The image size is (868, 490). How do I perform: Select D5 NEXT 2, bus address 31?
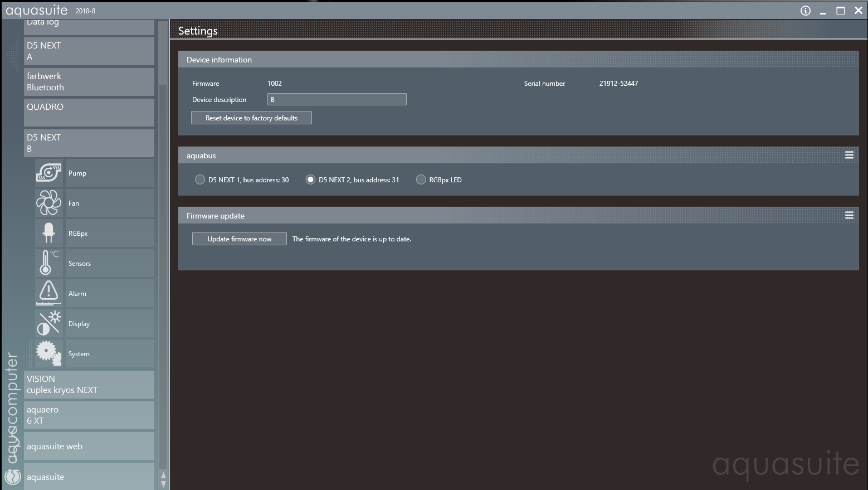point(310,179)
